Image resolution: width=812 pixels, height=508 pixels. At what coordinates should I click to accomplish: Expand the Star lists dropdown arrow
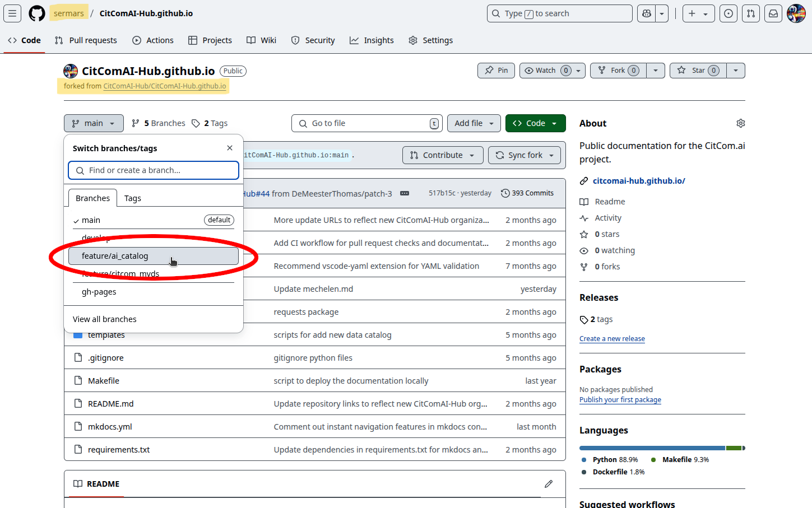(x=736, y=71)
